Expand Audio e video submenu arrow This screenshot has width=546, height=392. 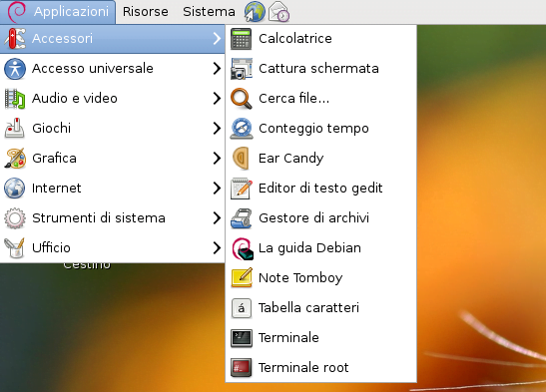coord(217,98)
